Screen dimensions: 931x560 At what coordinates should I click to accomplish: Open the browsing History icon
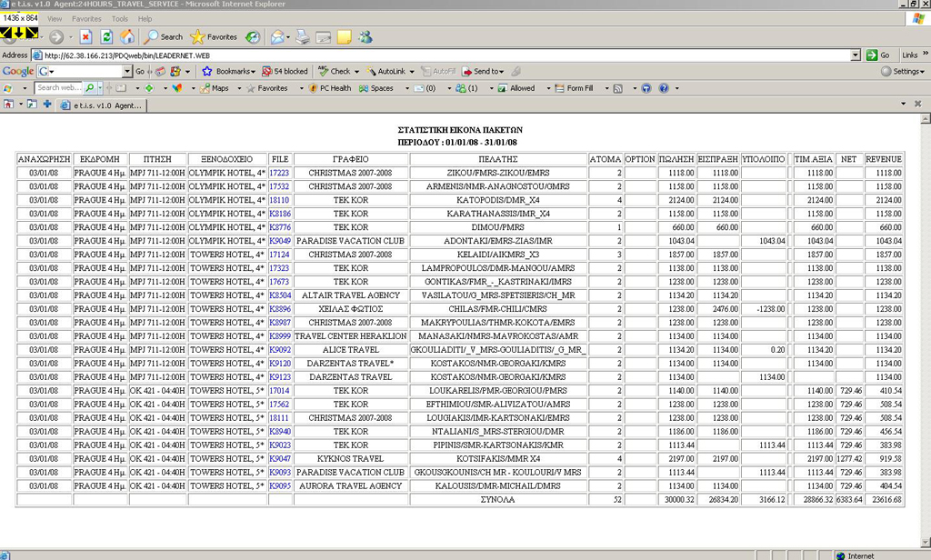click(253, 37)
